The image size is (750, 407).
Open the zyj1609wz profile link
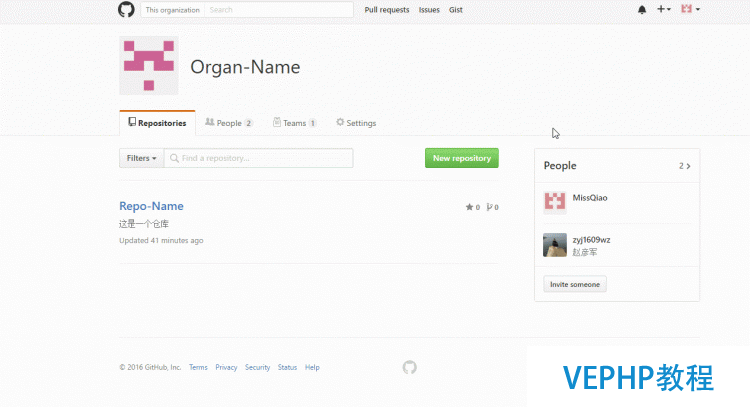[591, 240]
